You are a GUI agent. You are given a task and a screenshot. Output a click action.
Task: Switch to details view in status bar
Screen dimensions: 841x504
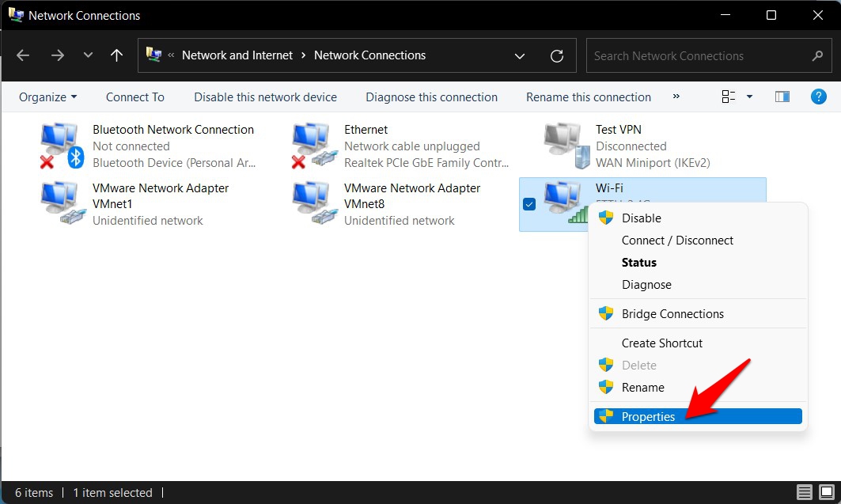pyautogui.click(x=805, y=492)
